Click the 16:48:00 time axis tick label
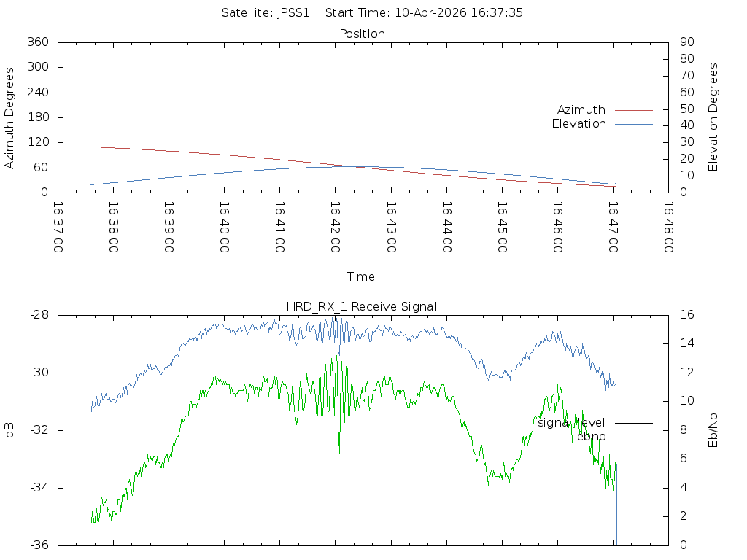This screenshot has height=560, width=747. (x=667, y=227)
